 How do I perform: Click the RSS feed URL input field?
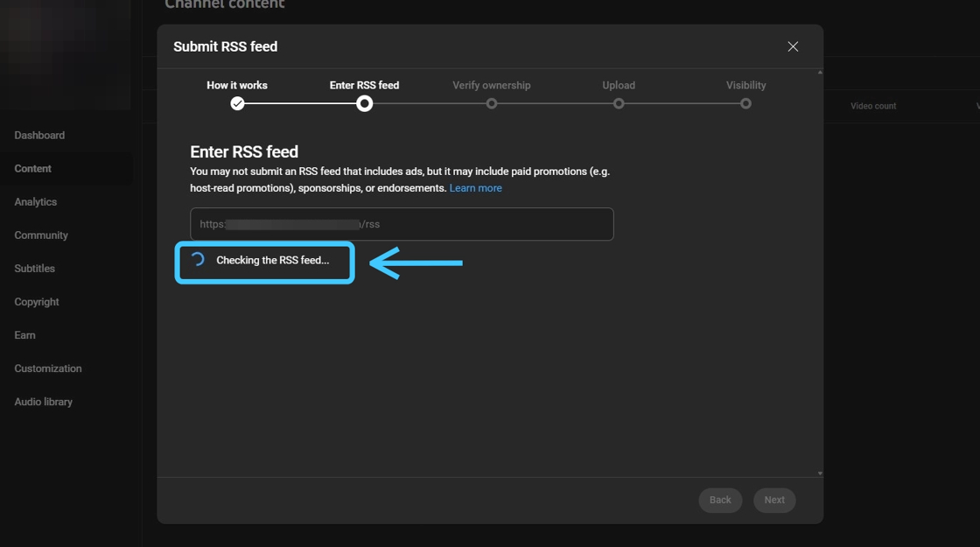[x=402, y=224]
